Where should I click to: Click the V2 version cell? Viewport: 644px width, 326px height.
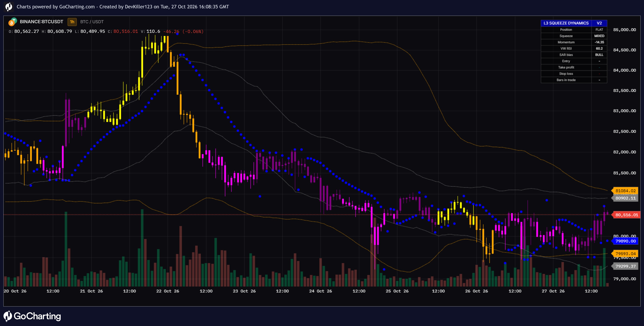click(x=599, y=23)
